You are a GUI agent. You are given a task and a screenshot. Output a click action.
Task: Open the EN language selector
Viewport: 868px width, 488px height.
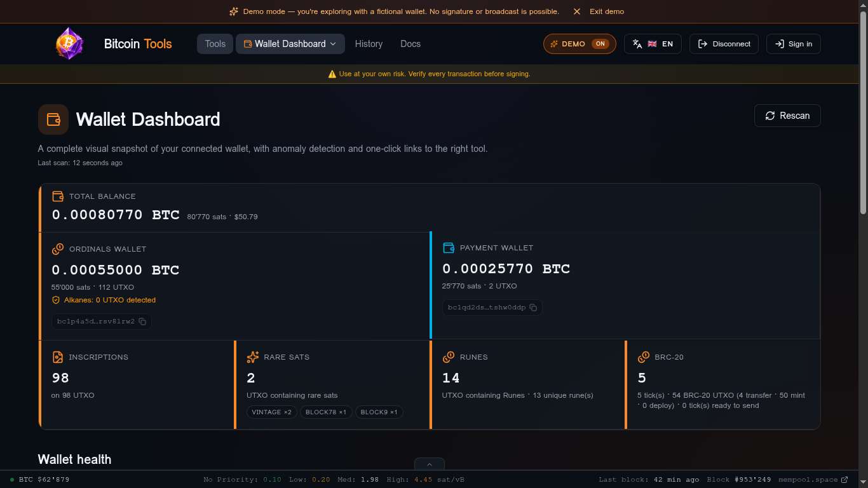coord(653,44)
